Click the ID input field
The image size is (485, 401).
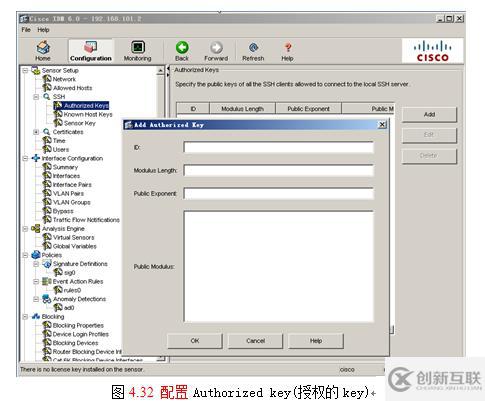(x=278, y=147)
